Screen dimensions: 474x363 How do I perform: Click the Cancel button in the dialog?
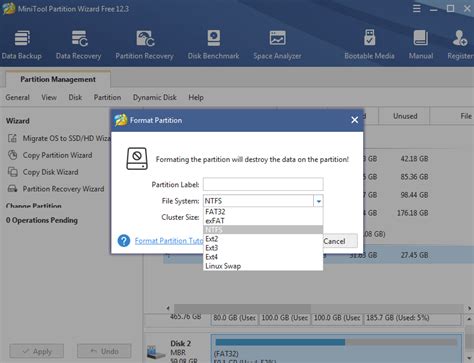(x=340, y=241)
